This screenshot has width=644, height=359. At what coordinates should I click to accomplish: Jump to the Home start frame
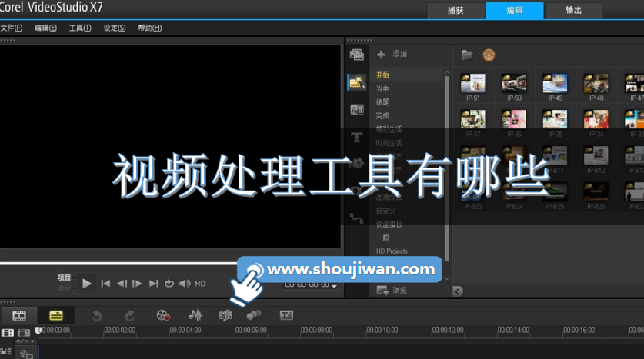(x=105, y=284)
